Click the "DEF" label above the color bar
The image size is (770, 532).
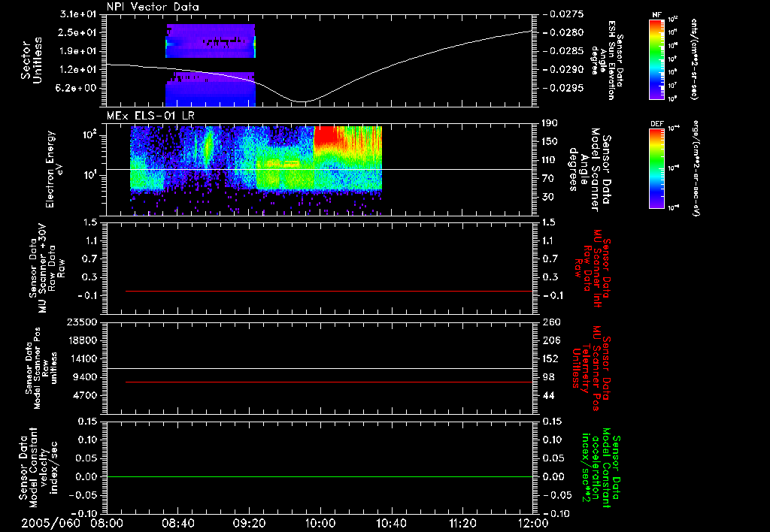(x=657, y=124)
